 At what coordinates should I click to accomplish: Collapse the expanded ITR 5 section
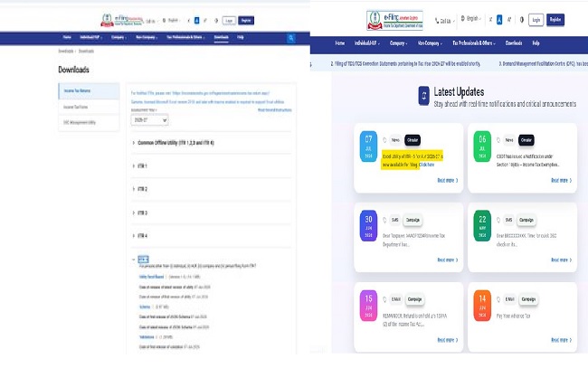click(x=141, y=260)
